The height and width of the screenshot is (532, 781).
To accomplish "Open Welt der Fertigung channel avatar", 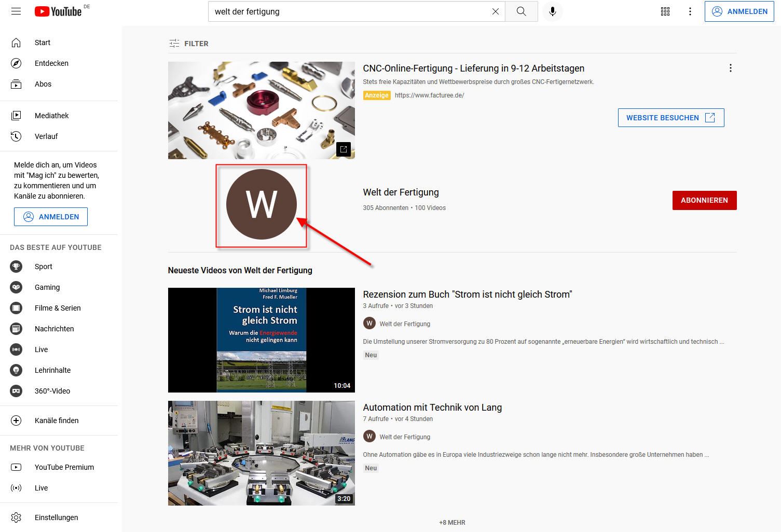I will [262, 204].
